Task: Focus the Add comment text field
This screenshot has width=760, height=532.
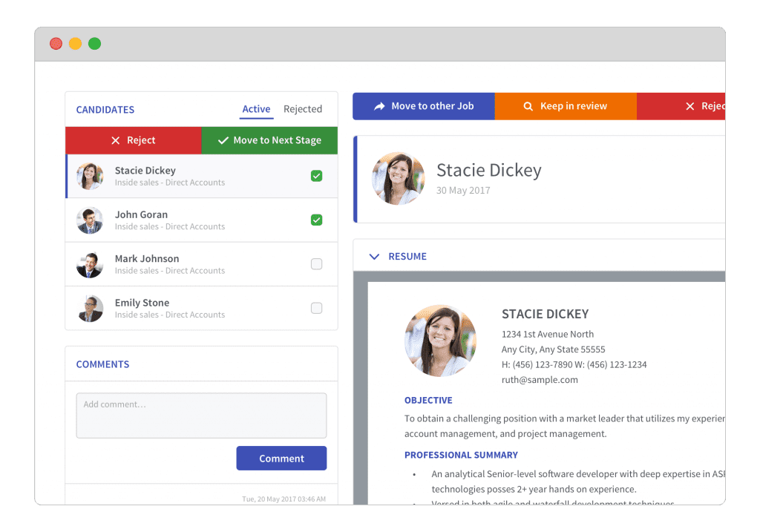Action: coord(201,416)
